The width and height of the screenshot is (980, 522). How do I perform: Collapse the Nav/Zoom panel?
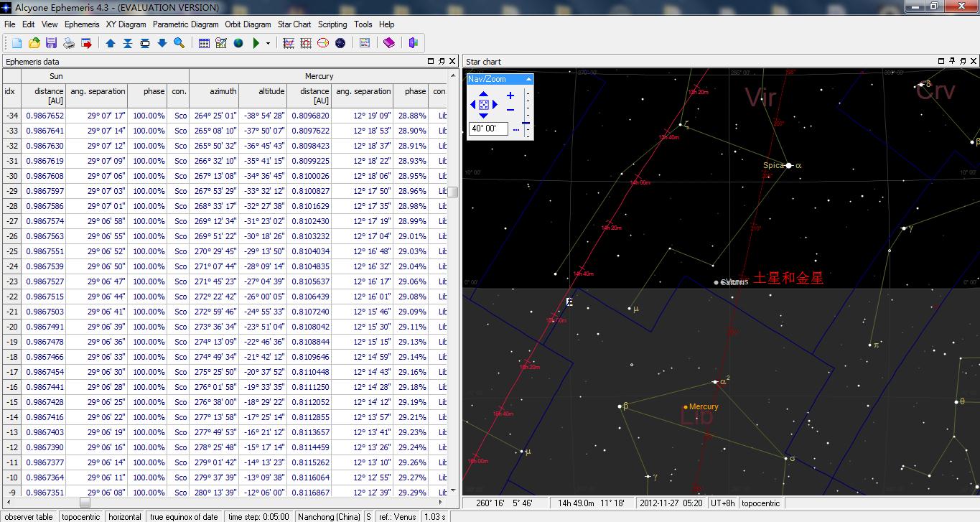click(x=528, y=79)
